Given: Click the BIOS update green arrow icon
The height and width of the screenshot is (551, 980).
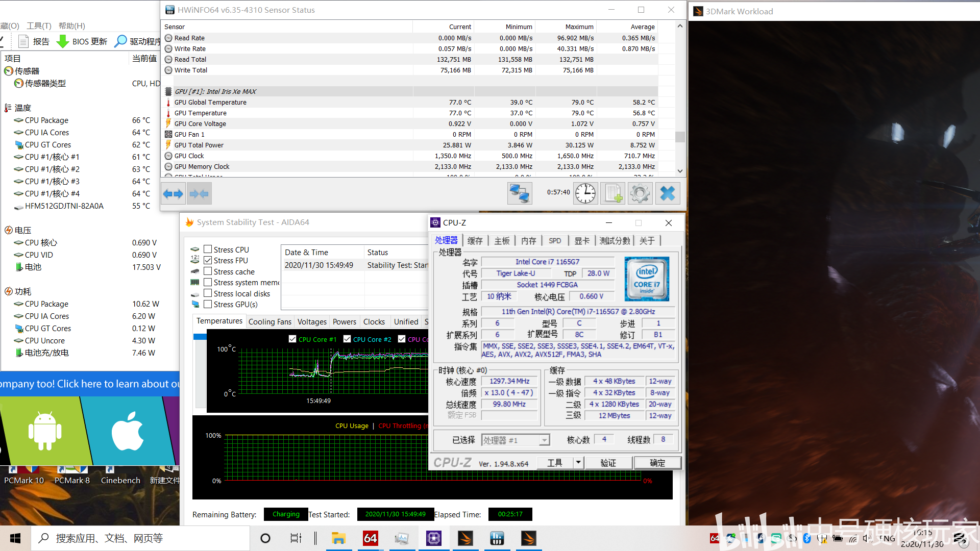Looking at the screenshot, I should pos(63,41).
